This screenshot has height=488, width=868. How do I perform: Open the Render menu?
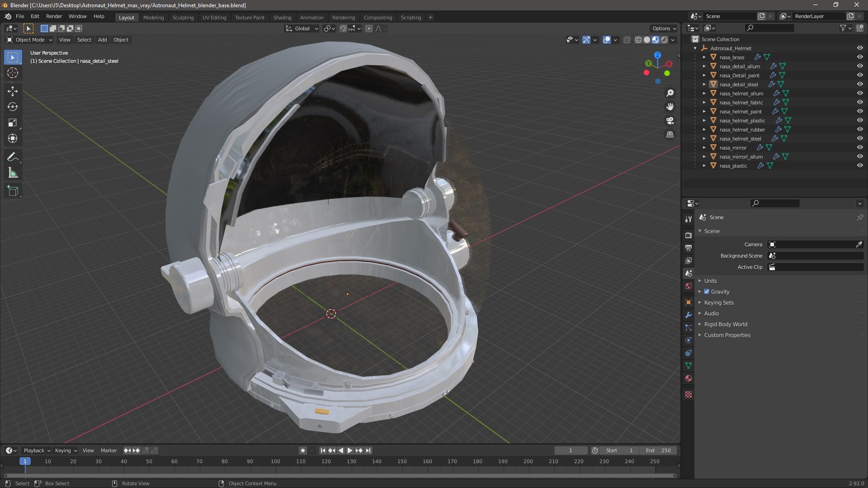click(54, 16)
